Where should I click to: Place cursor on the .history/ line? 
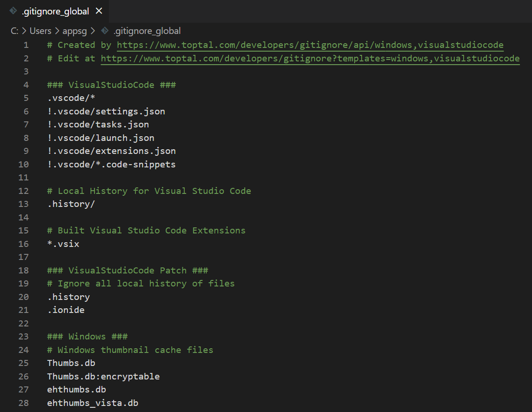pos(71,204)
